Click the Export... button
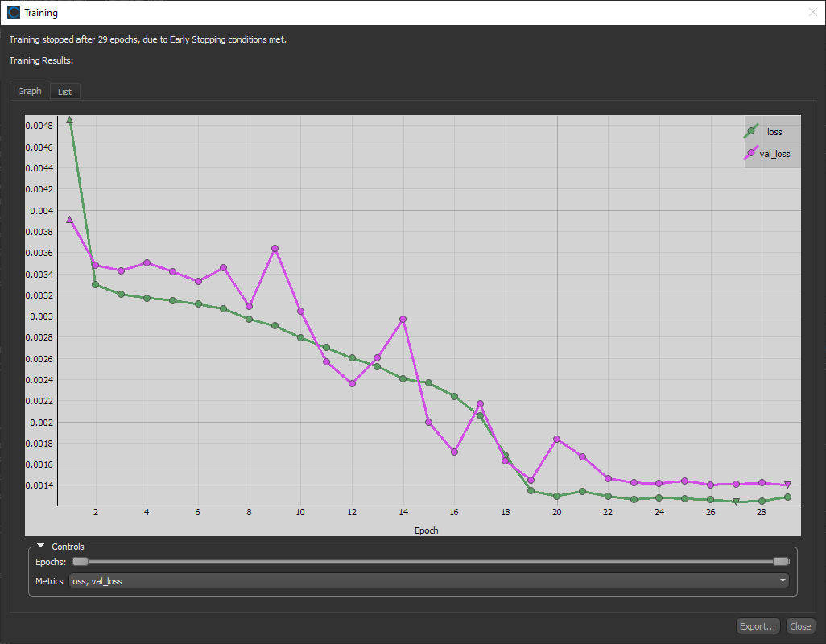 tap(758, 626)
